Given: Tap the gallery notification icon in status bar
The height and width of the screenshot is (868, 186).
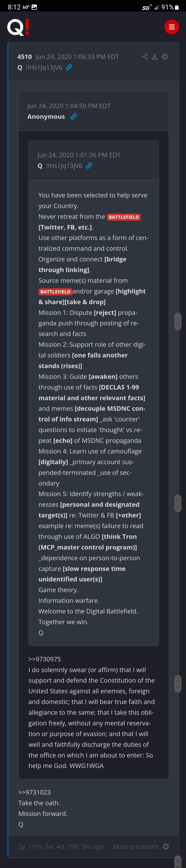Looking at the screenshot, I should [x=34, y=7].
